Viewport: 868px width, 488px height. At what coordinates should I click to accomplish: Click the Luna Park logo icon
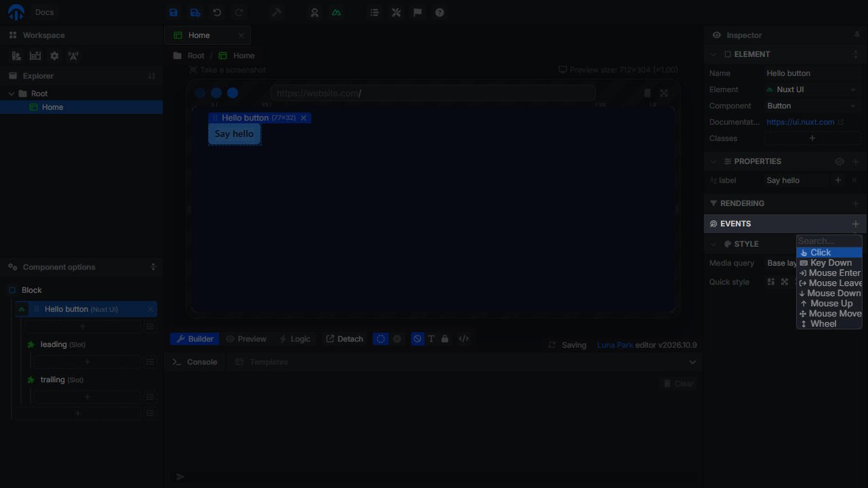coord(16,12)
